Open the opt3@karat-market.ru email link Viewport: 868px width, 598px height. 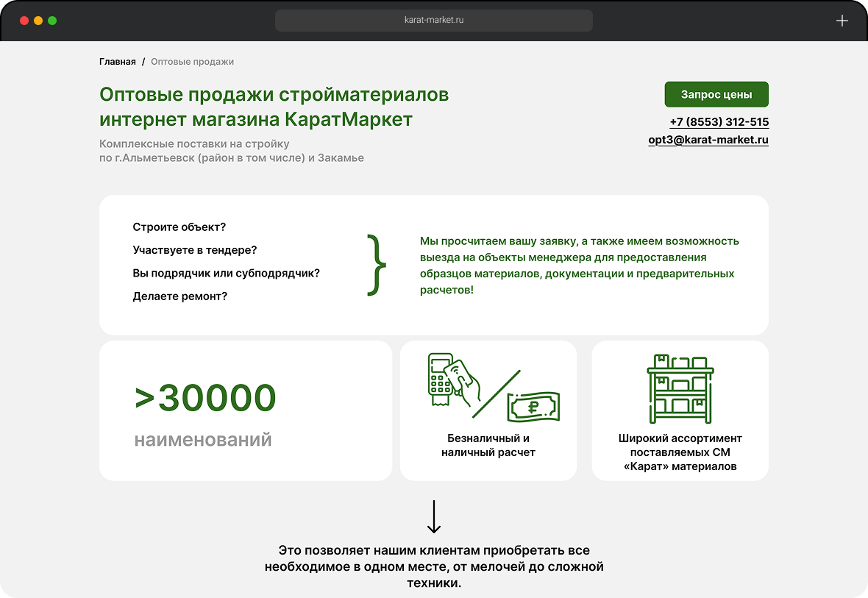click(708, 140)
